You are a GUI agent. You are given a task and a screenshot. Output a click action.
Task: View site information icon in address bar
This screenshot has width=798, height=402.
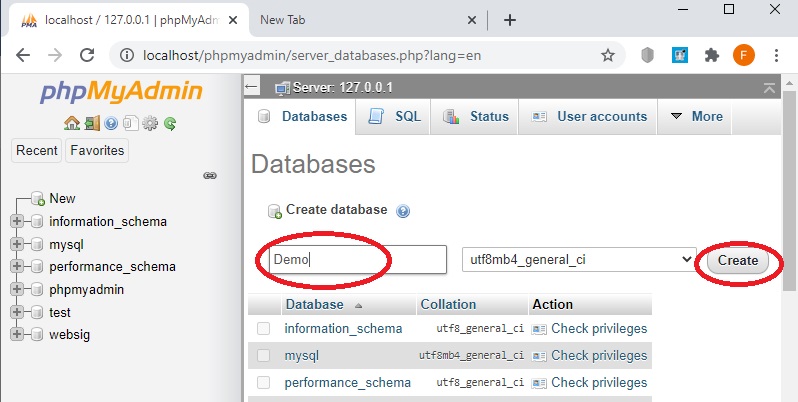click(127, 55)
